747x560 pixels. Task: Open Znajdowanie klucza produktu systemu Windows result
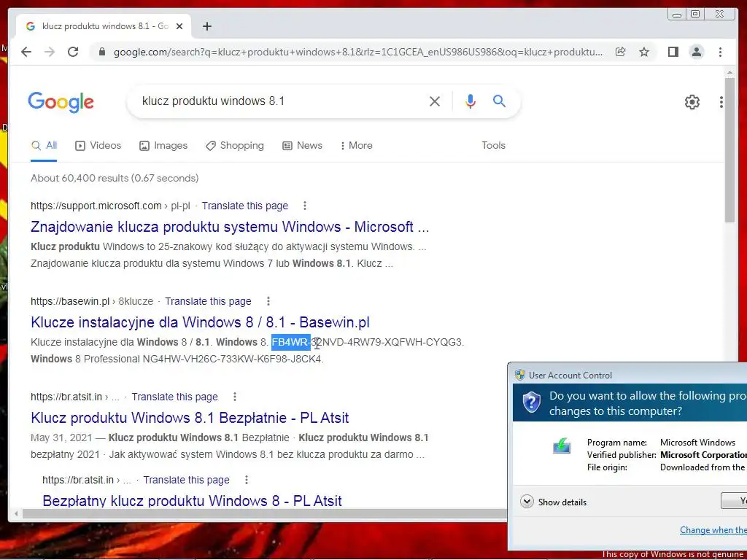230,227
